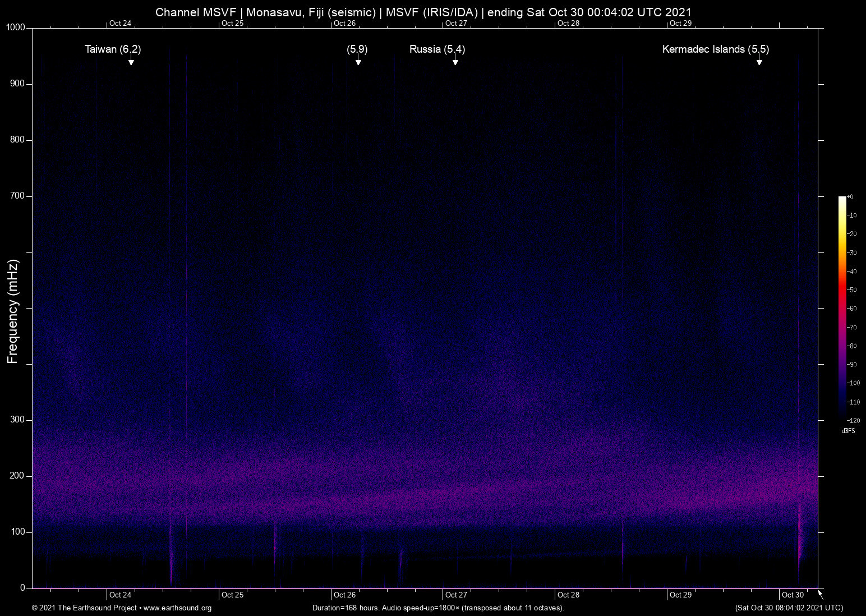The height and width of the screenshot is (616, 866).
Task: Click the dBFS color scale bar
Action: (842, 308)
